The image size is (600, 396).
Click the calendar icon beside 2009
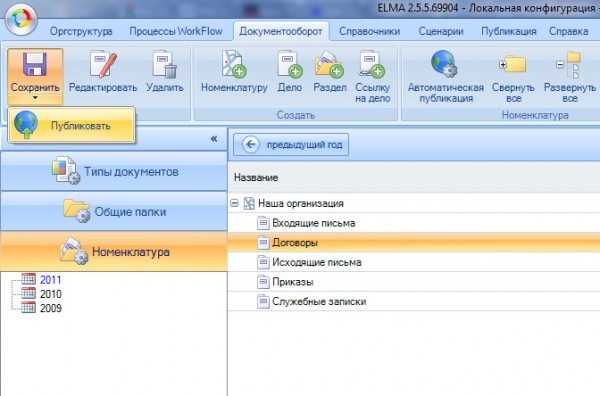click(x=29, y=307)
